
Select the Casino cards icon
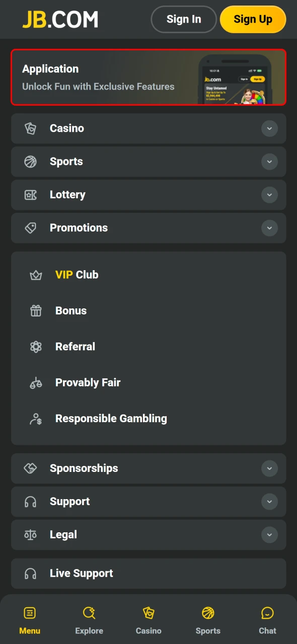[x=31, y=128]
